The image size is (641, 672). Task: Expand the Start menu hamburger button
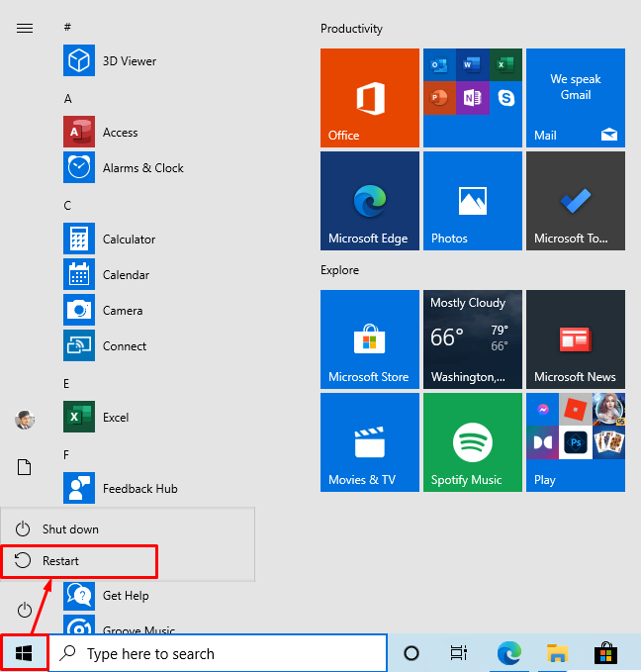tap(25, 29)
